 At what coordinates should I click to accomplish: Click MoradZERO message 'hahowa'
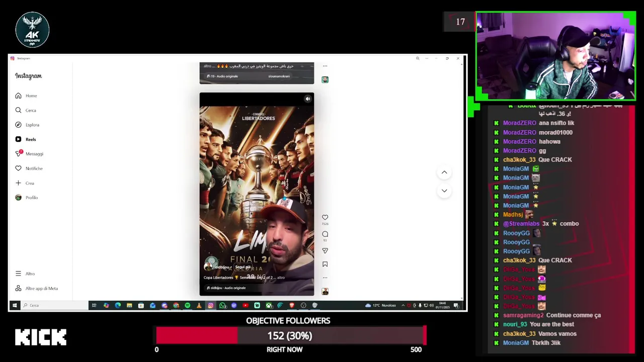click(x=549, y=142)
